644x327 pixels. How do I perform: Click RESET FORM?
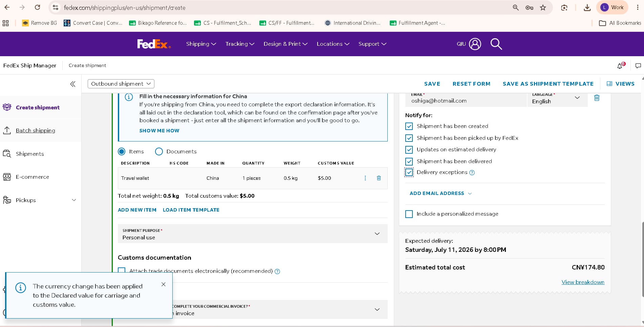pos(471,84)
